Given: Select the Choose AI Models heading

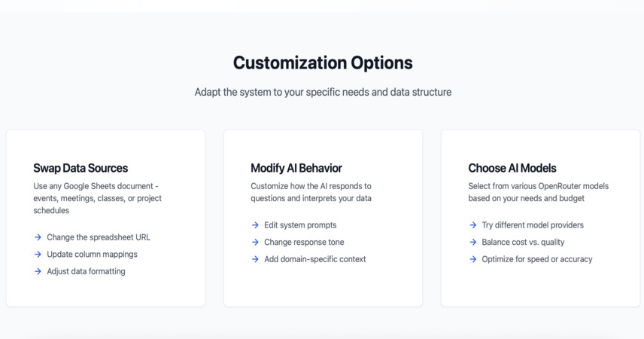Looking at the screenshot, I should tap(512, 168).
